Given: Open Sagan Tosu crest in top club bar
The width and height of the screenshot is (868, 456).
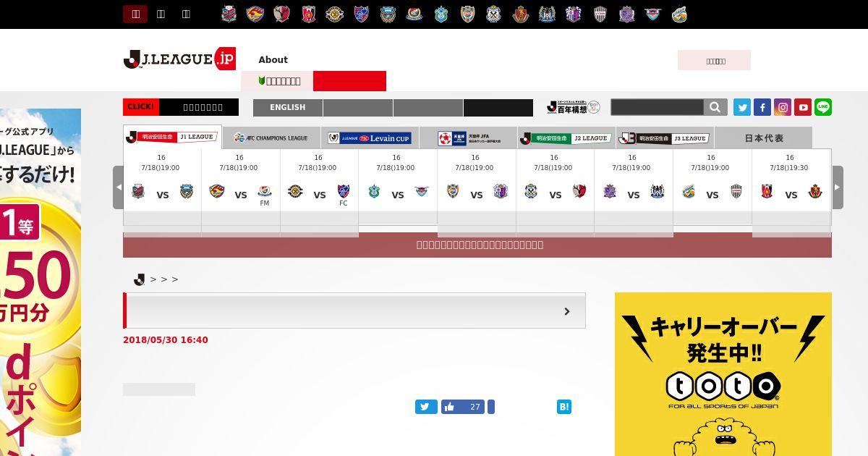Looking at the screenshot, I should pos(653,14).
